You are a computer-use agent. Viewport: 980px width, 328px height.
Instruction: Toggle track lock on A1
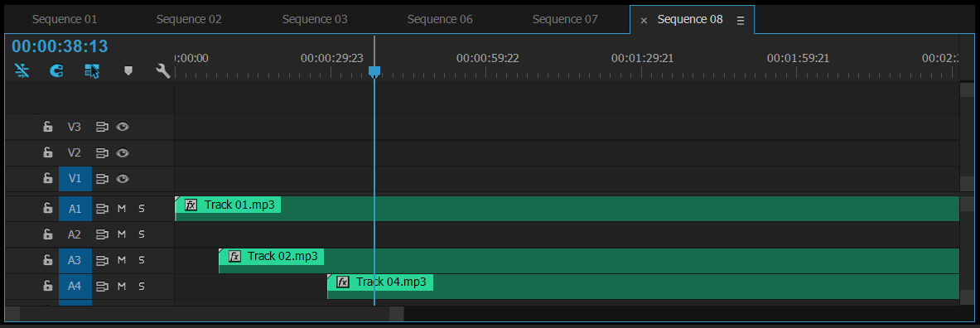pos(47,208)
